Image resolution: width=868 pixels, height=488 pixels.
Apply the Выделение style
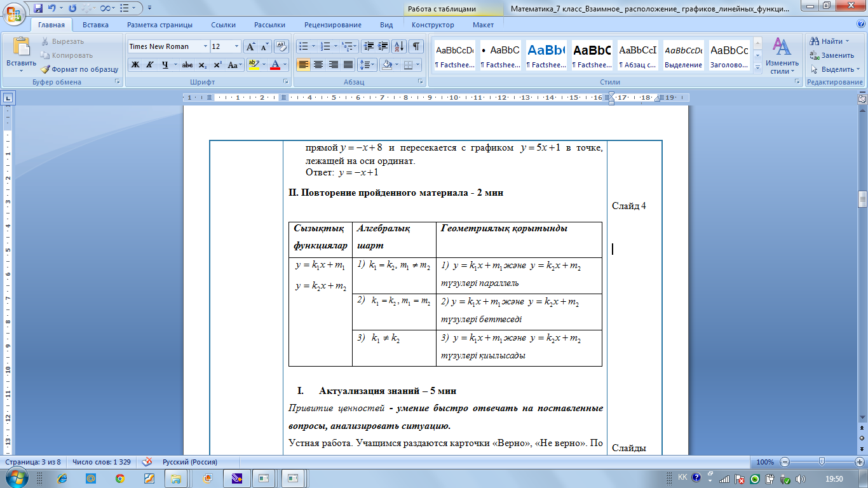coord(683,56)
